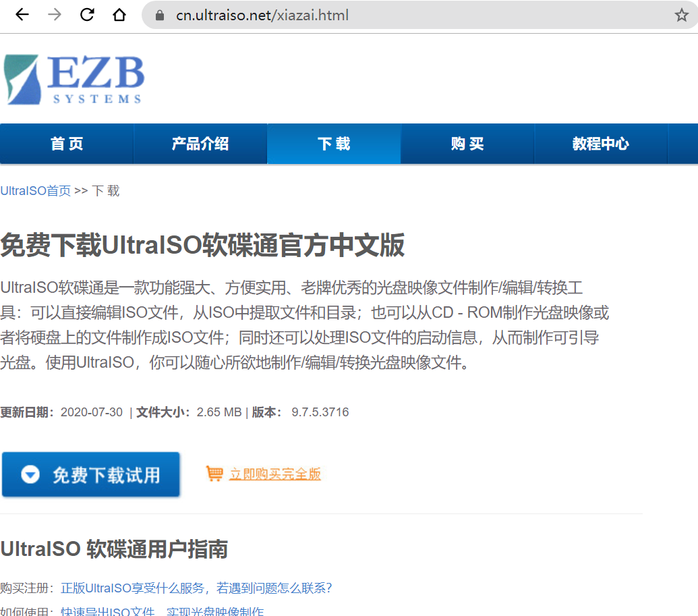Click the UltraISO 软碟通用户指南 heading
698x616 pixels.
click(x=114, y=549)
